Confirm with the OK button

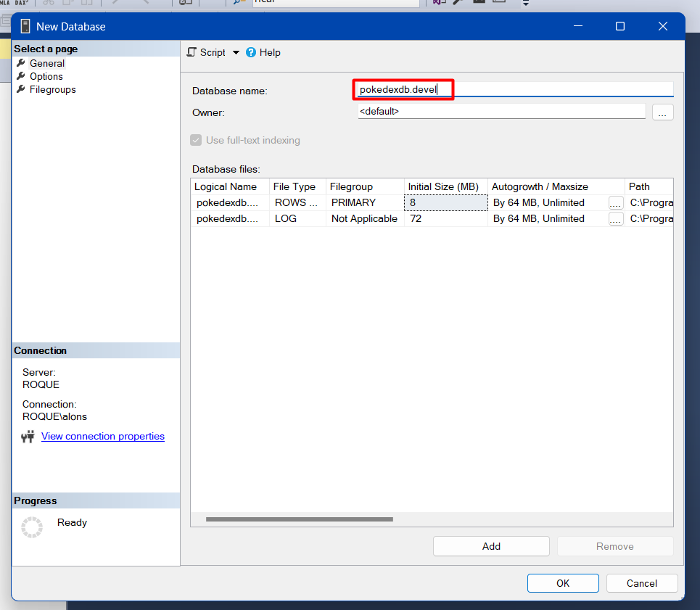click(x=563, y=583)
